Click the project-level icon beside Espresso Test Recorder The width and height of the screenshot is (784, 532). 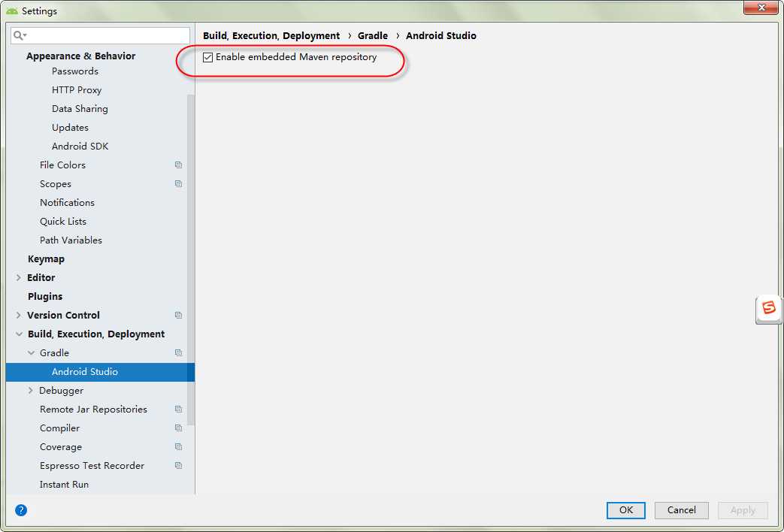pos(178,466)
